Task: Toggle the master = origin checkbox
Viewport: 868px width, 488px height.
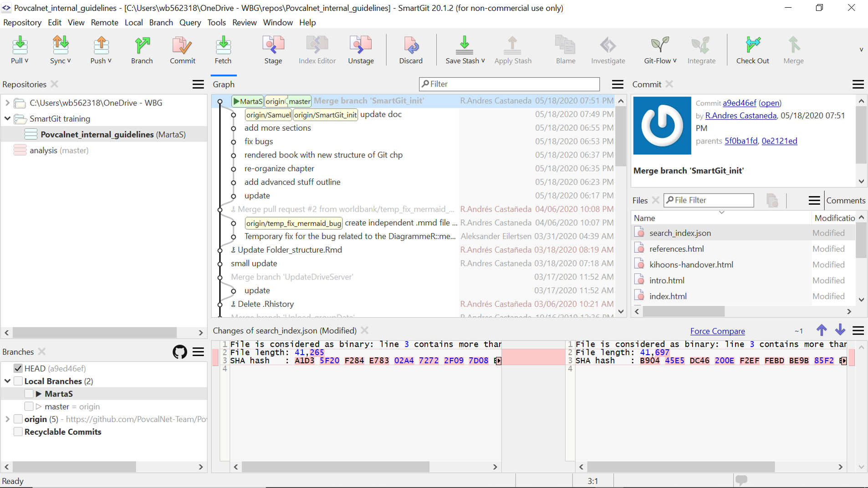Action: pos(29,407)
